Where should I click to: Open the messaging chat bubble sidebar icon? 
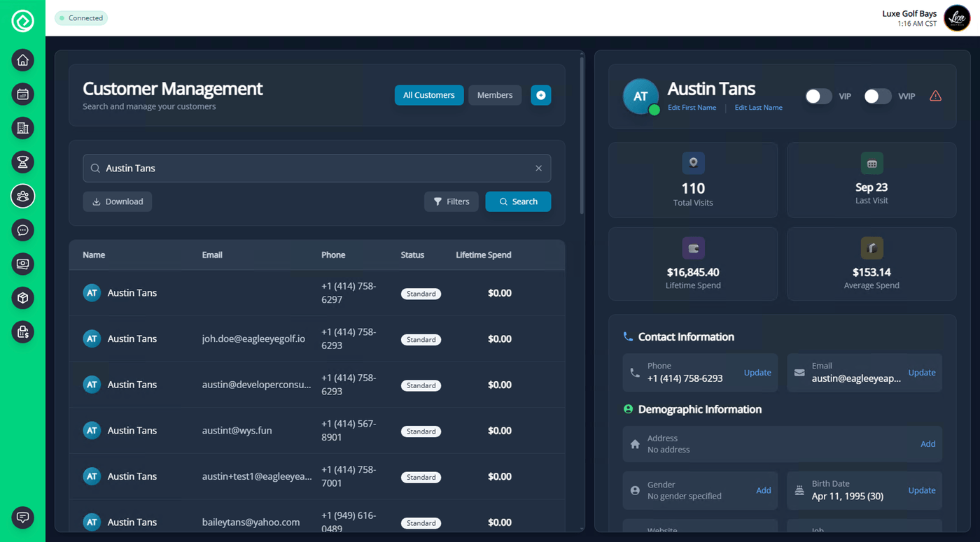(22, 230)
